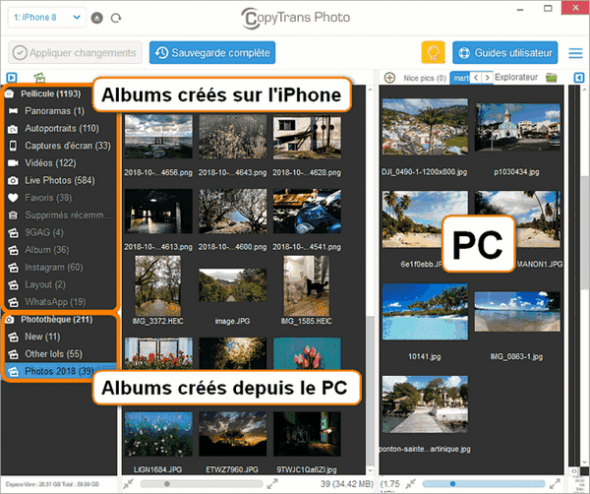Image resolution: width=590 pixels, height=494 pixels.
Task: Select PC photo ponton-sainte...artinique.jpg
Action: pos(425,404)
